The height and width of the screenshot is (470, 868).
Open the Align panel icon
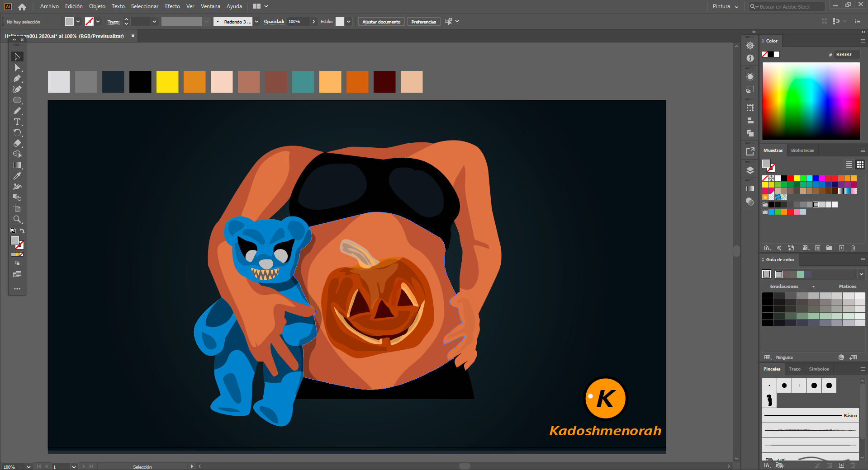(750, 121)
